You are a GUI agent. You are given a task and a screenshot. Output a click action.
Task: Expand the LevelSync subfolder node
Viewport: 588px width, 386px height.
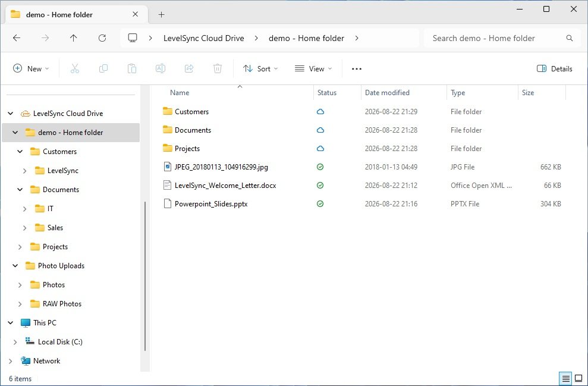click(25, 171)
